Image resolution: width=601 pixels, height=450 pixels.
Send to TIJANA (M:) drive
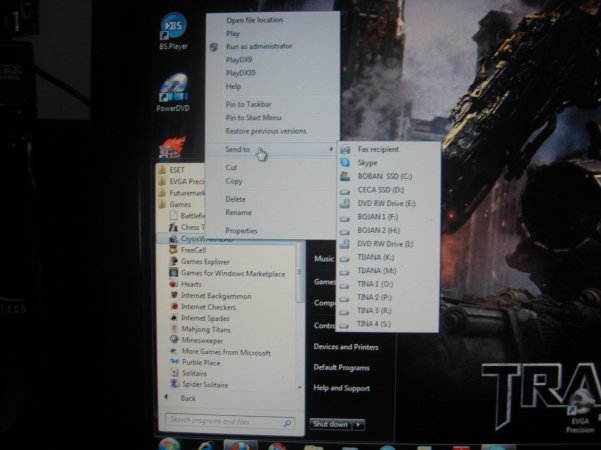point(388,271)
